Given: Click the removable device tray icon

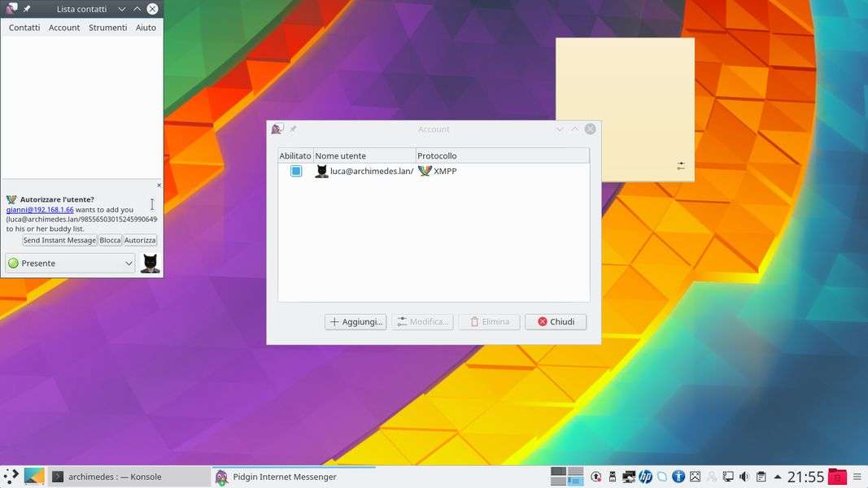Looking at the screenshot, I should pyautogui.click(x=613, y=477).
